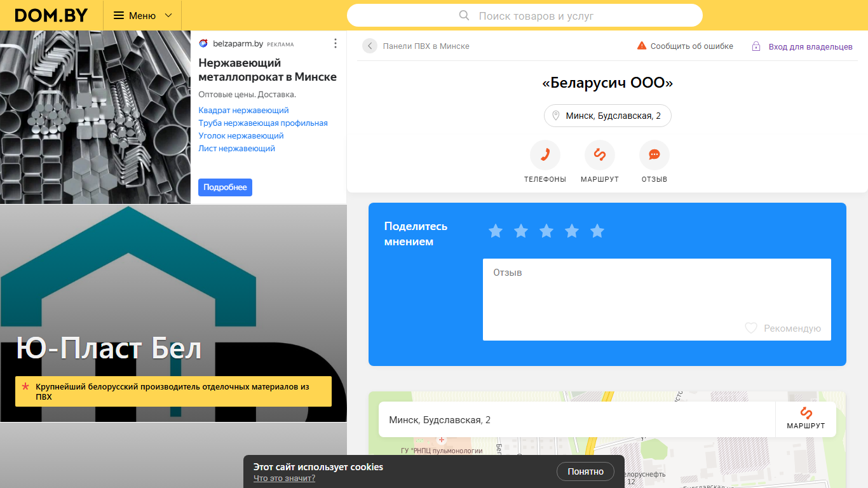
Task: Open Вход для владельцев link
Action: (x=810, y=46)
